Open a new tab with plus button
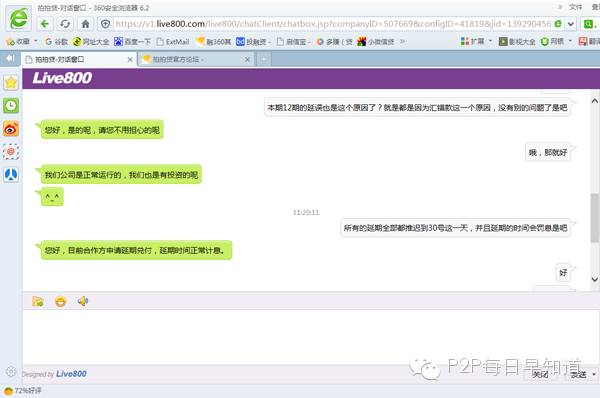 click(263, 59)
